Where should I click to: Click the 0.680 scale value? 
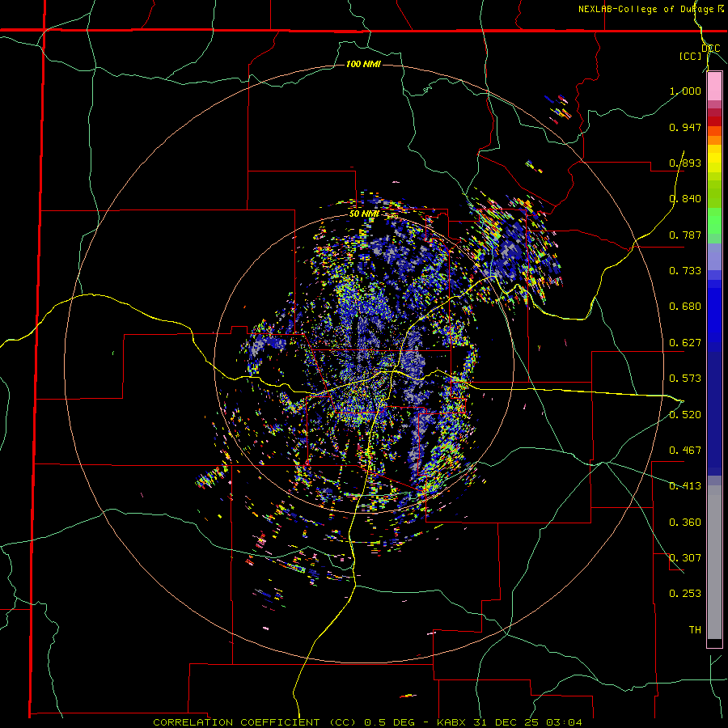685,307
